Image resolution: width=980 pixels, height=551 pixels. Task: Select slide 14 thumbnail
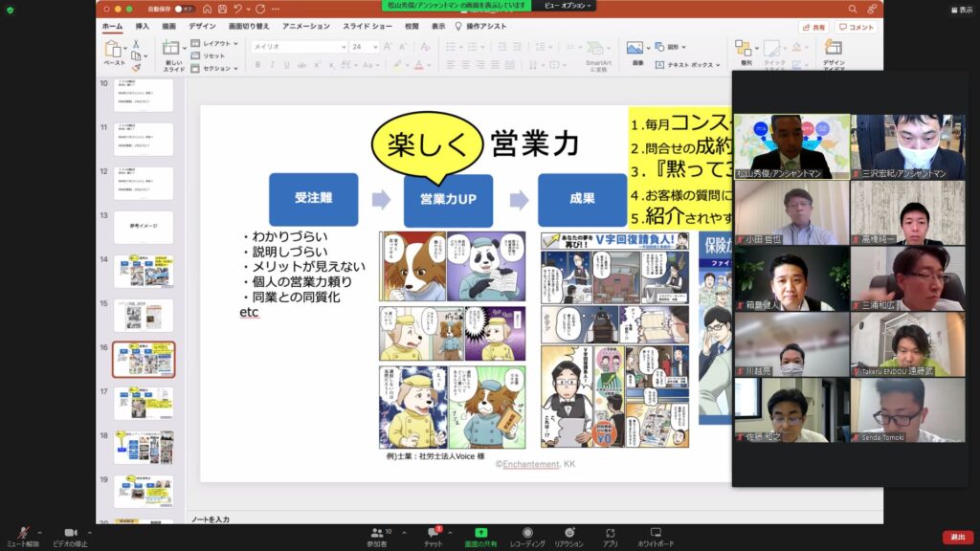[x=144, y=271]
